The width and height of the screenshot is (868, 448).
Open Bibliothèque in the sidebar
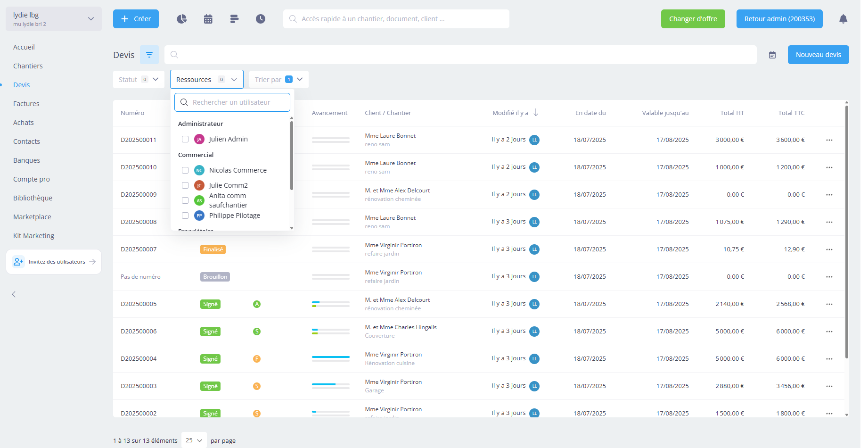(33, 198)
